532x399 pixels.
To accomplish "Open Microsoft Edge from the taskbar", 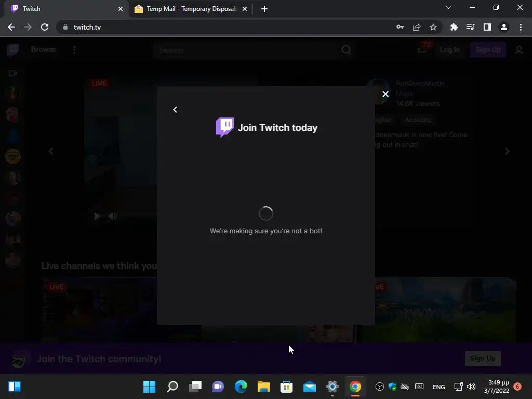I will pos(241,387).
